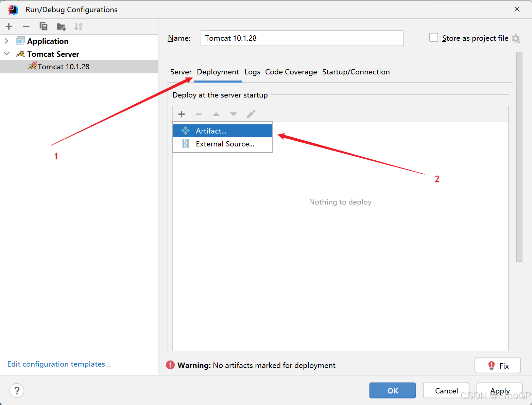Collapse the Tomcat Server node
Viewport: 532px width, 405px height.
pos(6,54)
